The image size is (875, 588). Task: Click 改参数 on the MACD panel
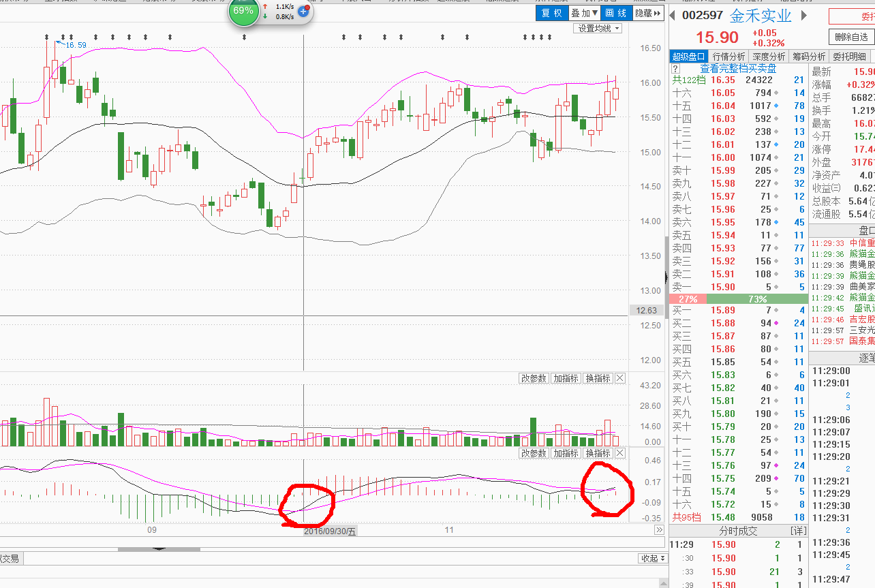[534, 453]
